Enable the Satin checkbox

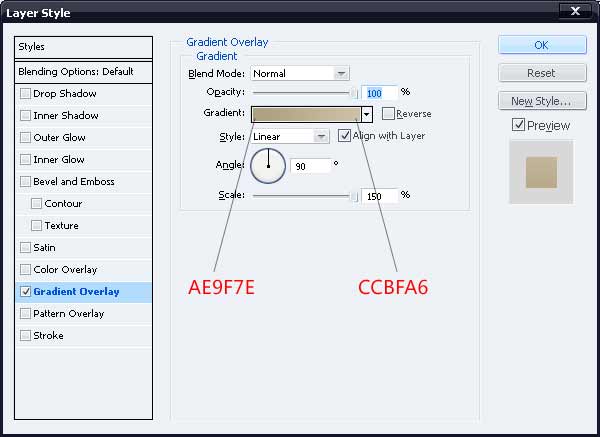25,248
